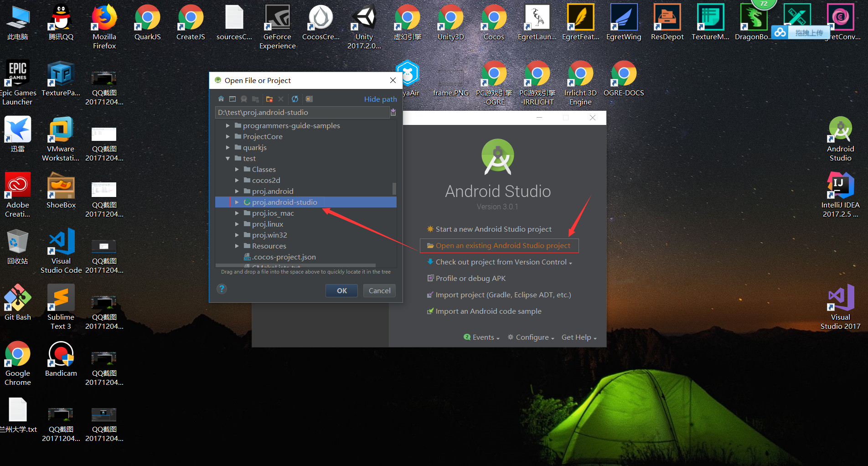
Task: Select the IntelliJ IDEA desktop shortcut
Action: tap(840, 195)
